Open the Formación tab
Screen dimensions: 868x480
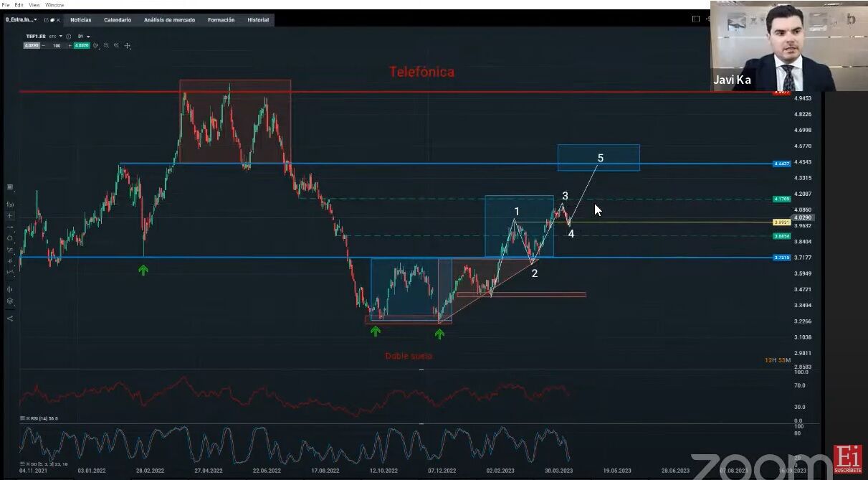pos(221,20)
